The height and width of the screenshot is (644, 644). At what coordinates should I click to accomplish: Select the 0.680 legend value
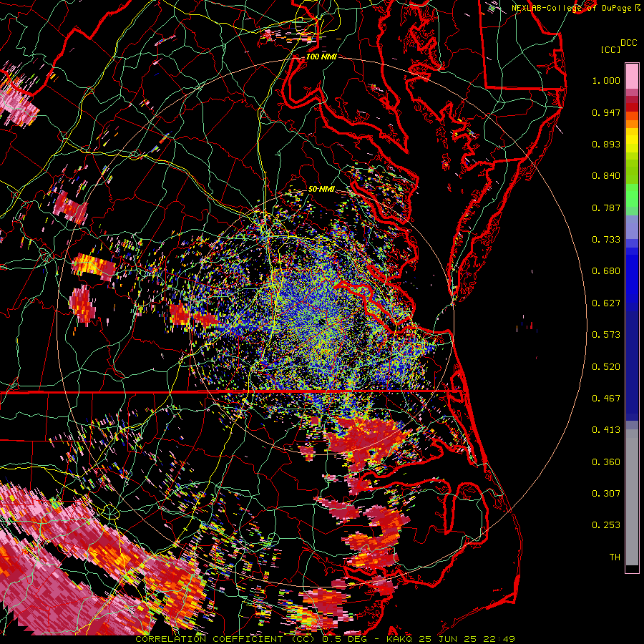606,271
